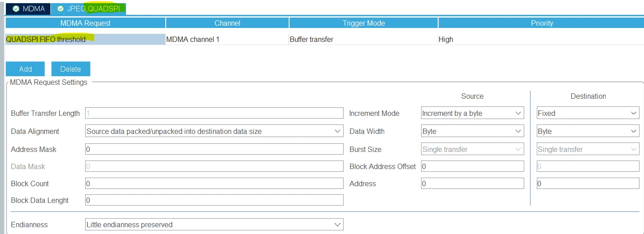
Task: Open Source Increment Mode dropdown
Action: (473, 113)
